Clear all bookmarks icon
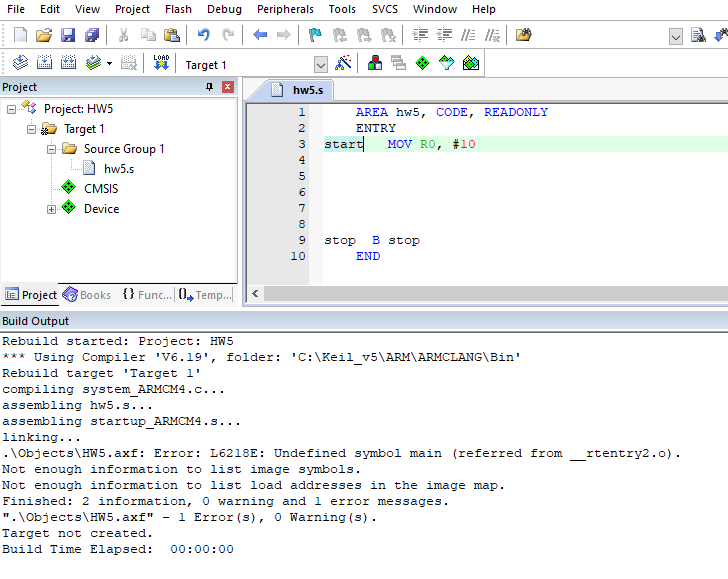The image size is (728, 579). point(388,35)
